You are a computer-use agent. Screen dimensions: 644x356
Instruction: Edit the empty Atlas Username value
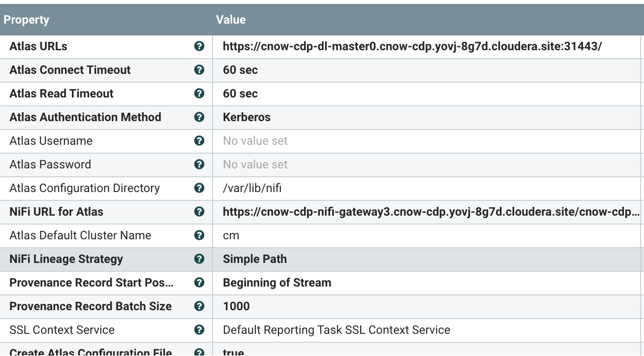pyautogui.click(x=255, y=141)
